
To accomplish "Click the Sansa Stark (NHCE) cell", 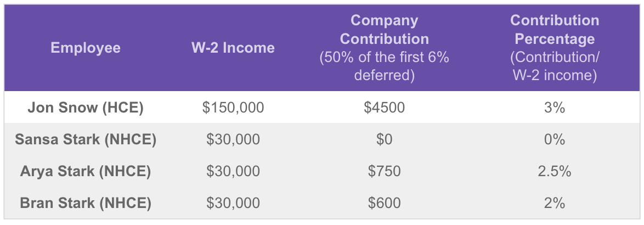I will point(86,139).
